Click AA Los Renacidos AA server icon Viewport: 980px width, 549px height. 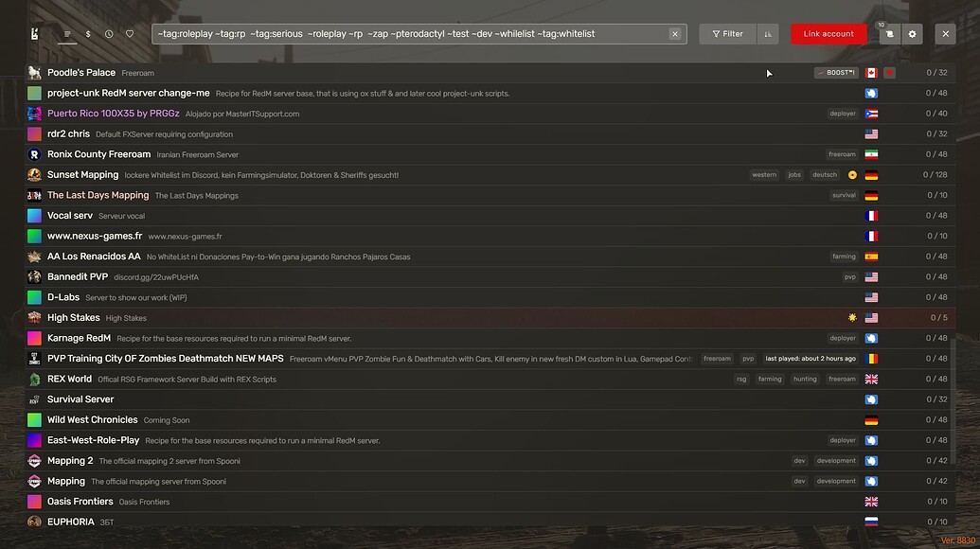point(34,257)
